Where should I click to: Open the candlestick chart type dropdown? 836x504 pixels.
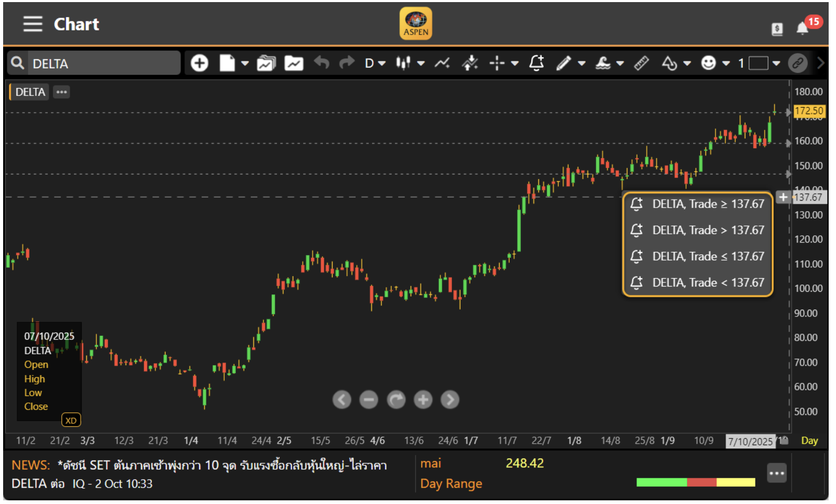[410, 63]
